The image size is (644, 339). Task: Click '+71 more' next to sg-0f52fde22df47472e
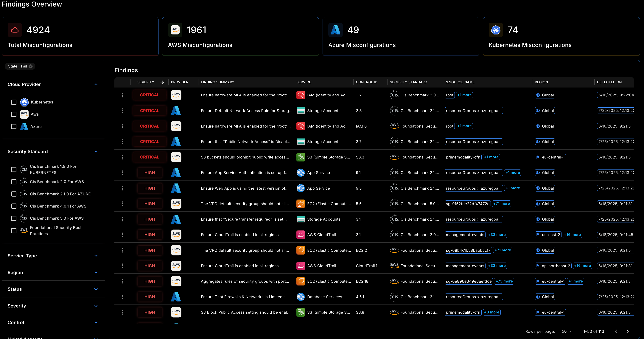pyautogui.click(x=501, y=204)
